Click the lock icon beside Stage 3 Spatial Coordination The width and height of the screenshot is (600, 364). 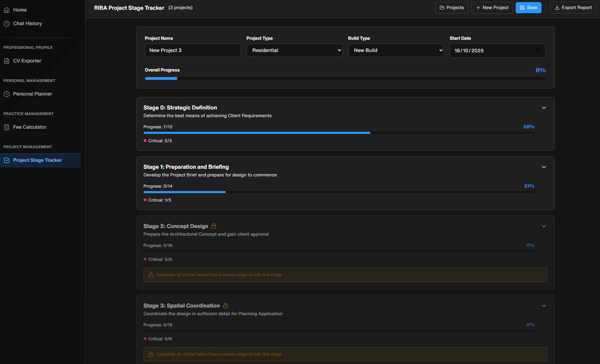[225, 305]
